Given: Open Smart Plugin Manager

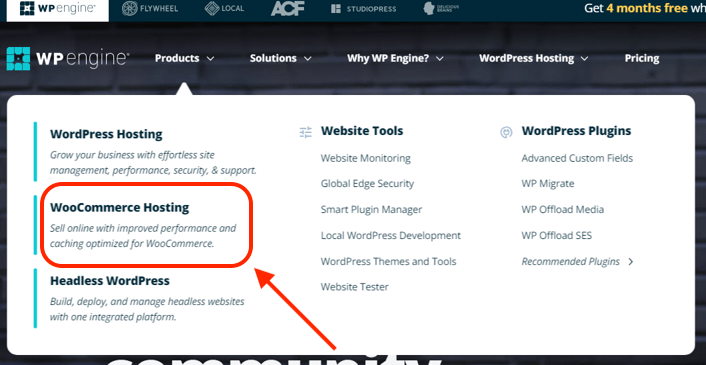Looking at the screenshot, I should [x=371, y=210].
